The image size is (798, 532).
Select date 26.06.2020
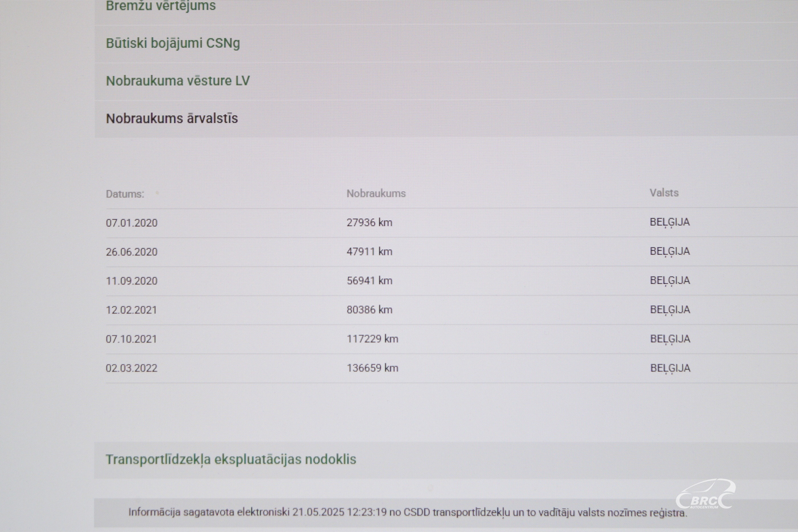tap(132, 252)
